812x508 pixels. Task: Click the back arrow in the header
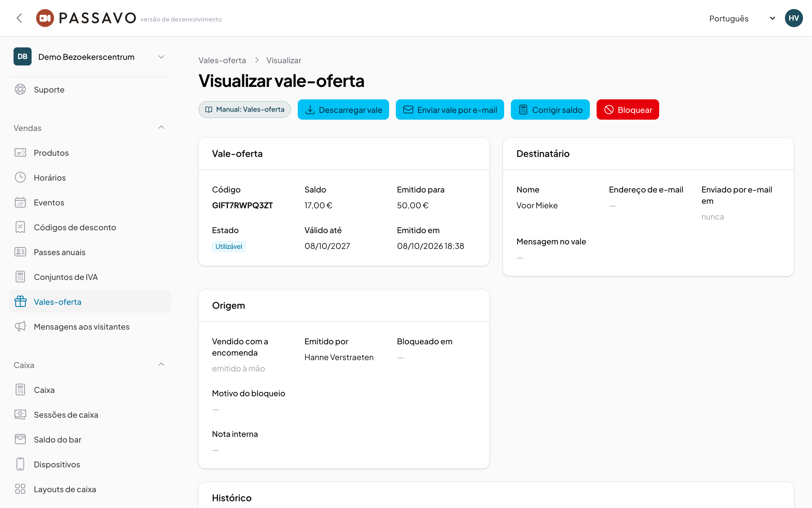click(19, 18)
